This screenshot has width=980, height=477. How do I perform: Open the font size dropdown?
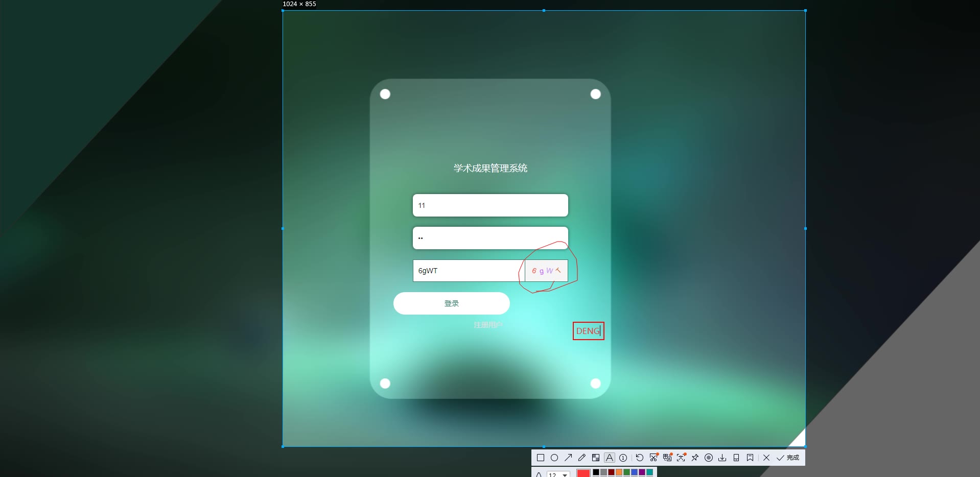[x=565, y=474]
